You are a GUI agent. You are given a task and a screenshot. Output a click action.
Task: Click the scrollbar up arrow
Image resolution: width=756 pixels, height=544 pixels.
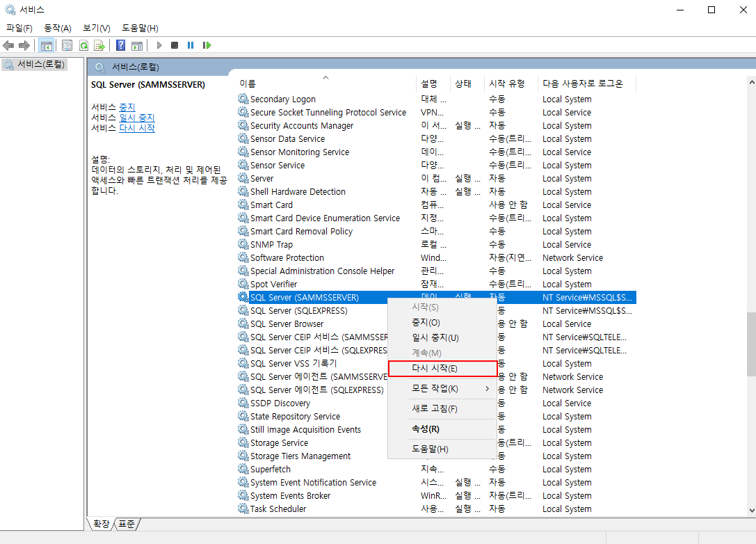(751, 83)
